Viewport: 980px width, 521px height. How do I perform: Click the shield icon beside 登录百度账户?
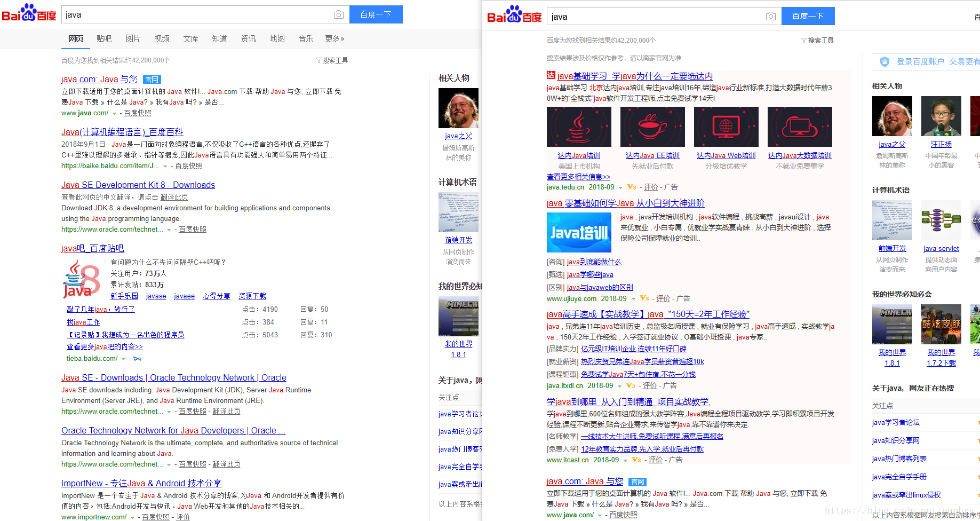(885, 62)
